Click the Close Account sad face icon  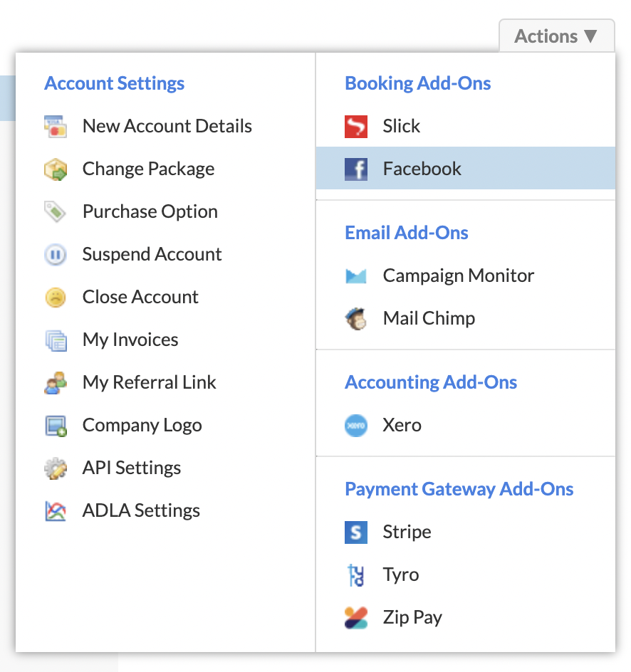56,298
